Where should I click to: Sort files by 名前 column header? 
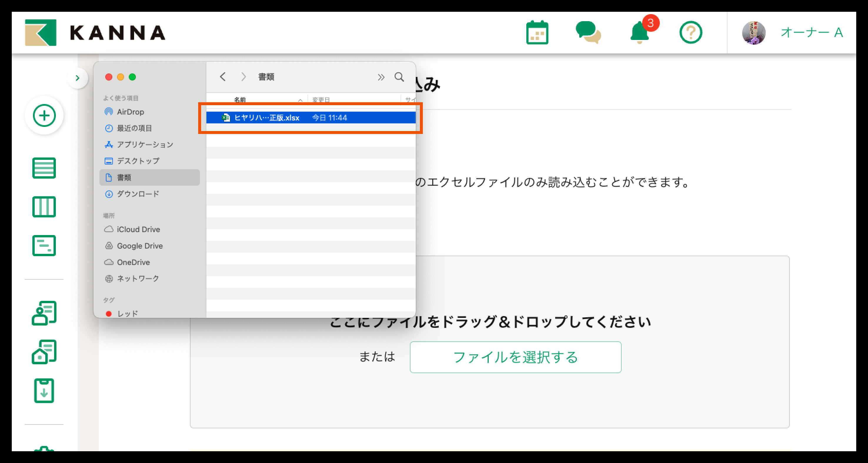(240, 100)
